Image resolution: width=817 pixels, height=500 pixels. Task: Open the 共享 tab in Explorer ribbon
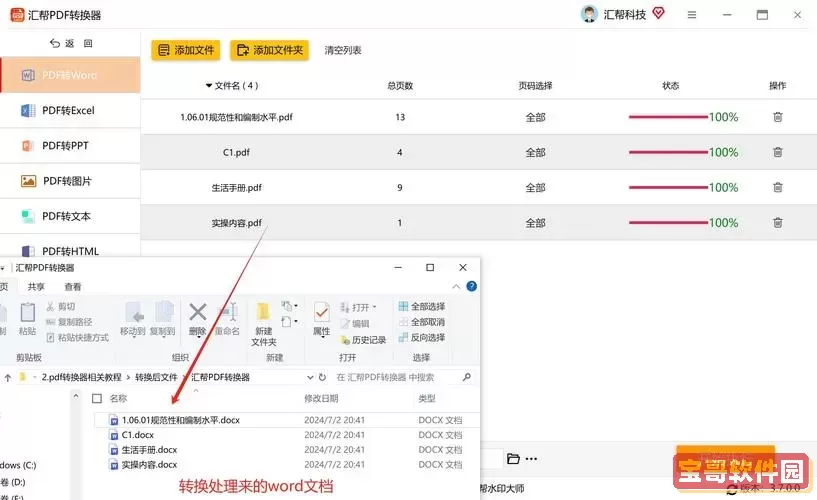(36, 286)
